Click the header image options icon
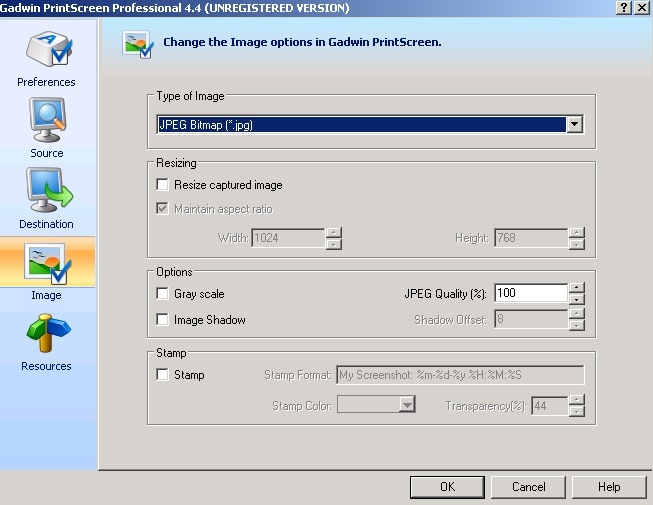The image size is (653, 505). 138,44
